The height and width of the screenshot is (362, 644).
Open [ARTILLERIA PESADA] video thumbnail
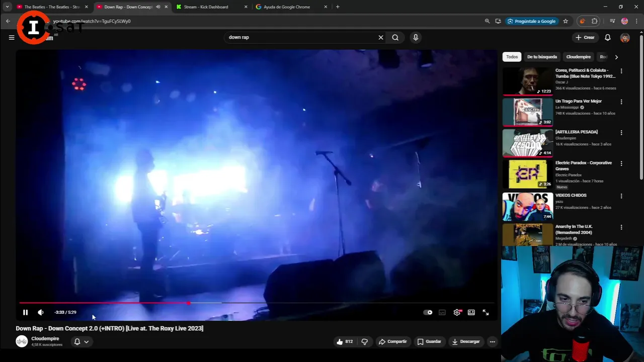528,143
